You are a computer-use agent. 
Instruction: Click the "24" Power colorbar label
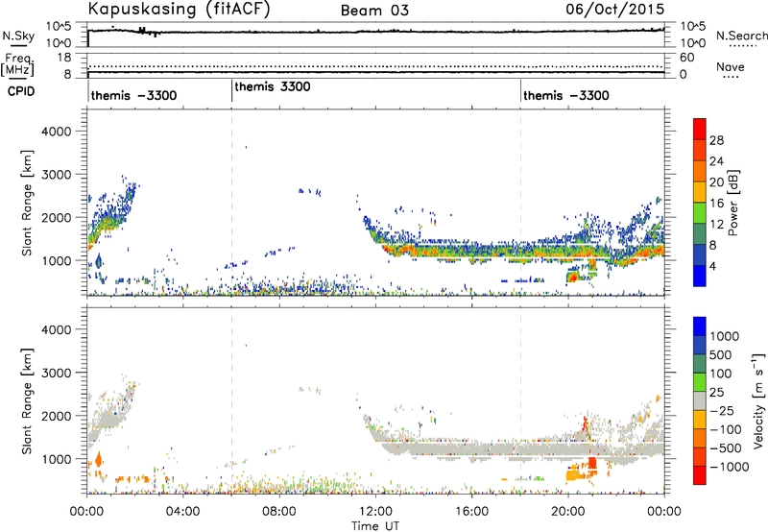coord(716,161)
